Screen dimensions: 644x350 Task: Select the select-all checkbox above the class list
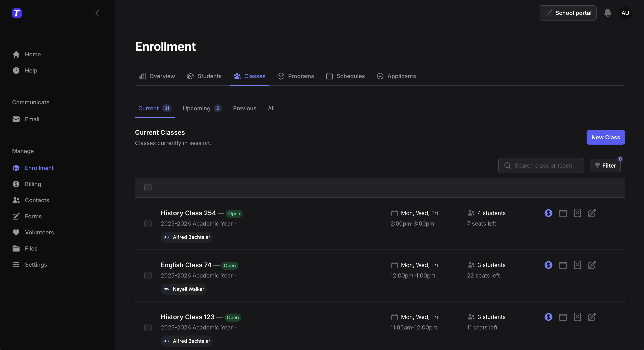coord(148,188)
